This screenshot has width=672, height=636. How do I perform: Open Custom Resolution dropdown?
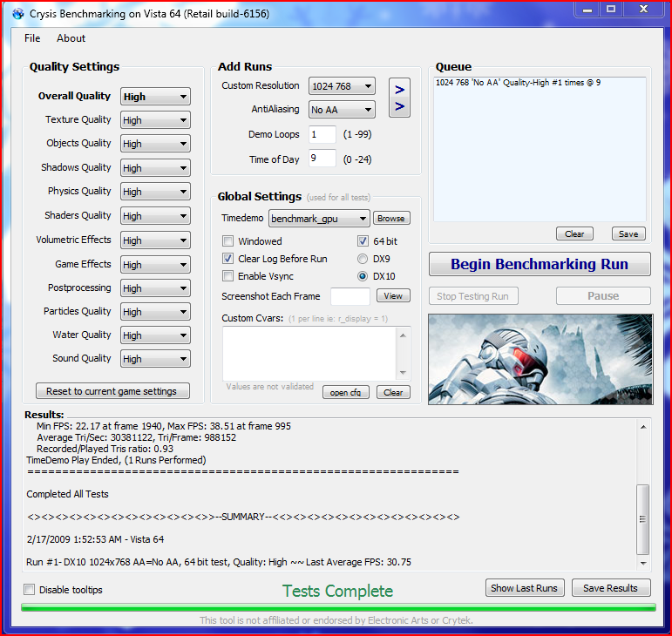click(342, 86)
